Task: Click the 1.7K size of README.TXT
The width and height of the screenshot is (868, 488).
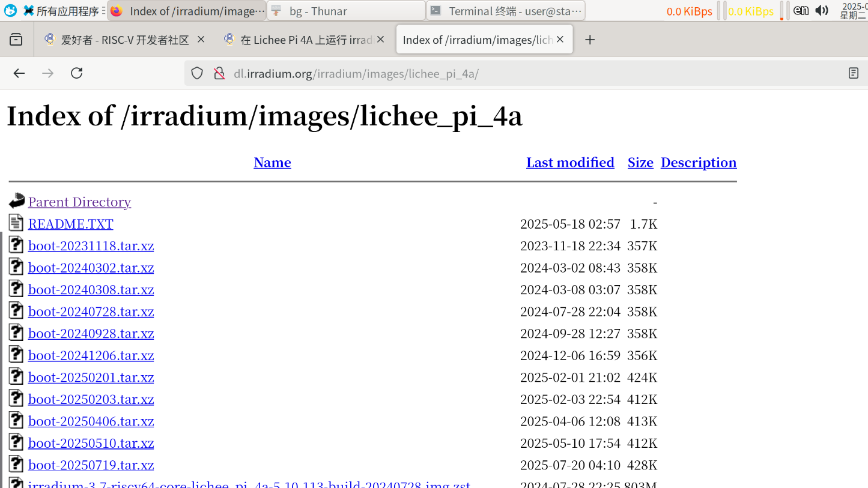Action: click(x=643, y=224)
